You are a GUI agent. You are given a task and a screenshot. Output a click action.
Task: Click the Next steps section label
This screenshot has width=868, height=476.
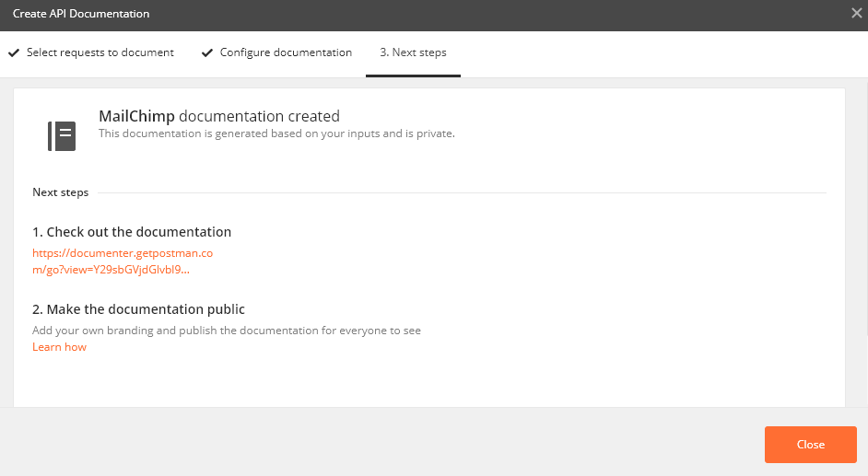point(60,192)
